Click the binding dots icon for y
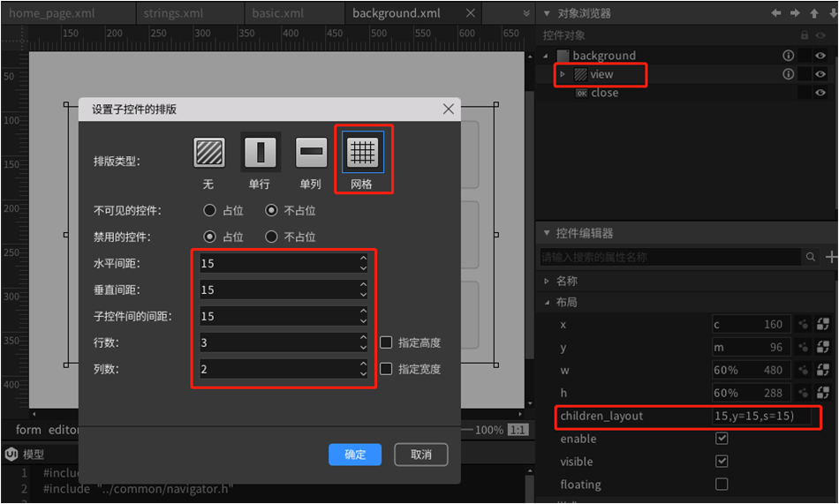The height and width of the screenshot is (504, 839). 803,347
